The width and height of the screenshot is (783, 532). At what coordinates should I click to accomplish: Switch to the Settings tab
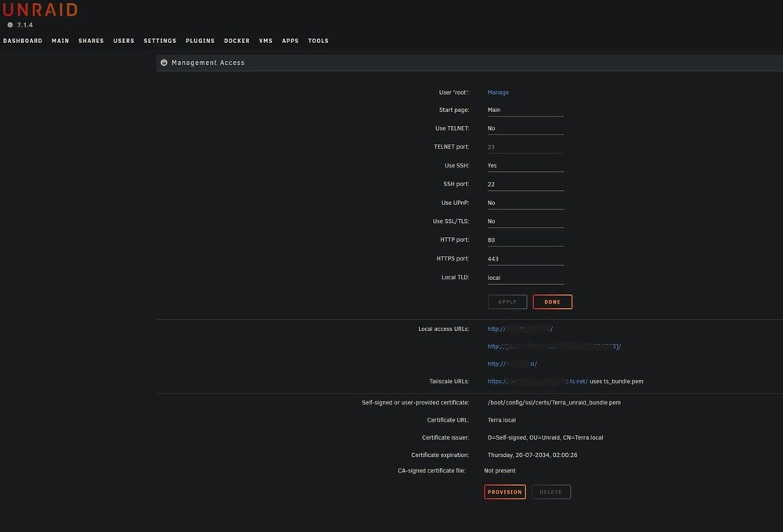click(160, 41)
